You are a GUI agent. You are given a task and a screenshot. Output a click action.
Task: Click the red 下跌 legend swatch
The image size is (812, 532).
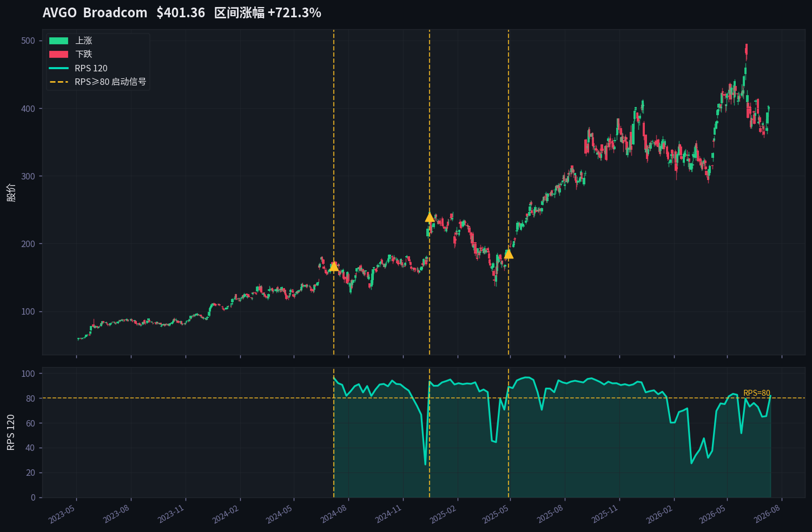pos(58,54)
